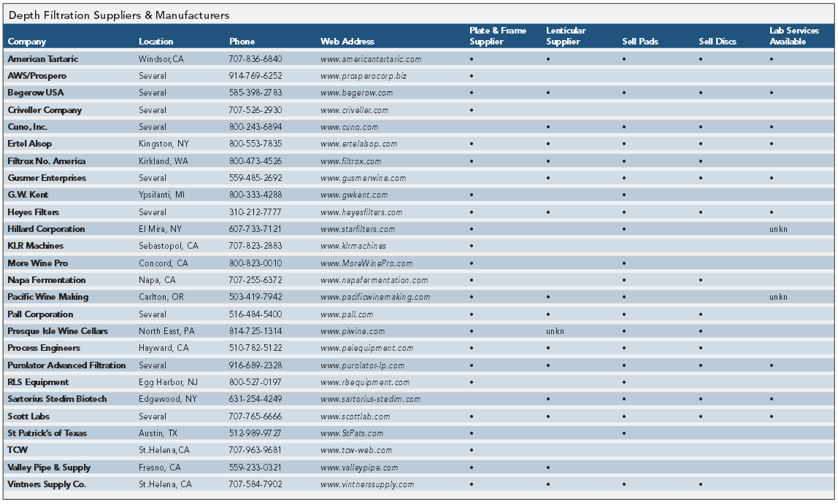Select the Web Address column header

pyautogui.click(x=347, y=42)
